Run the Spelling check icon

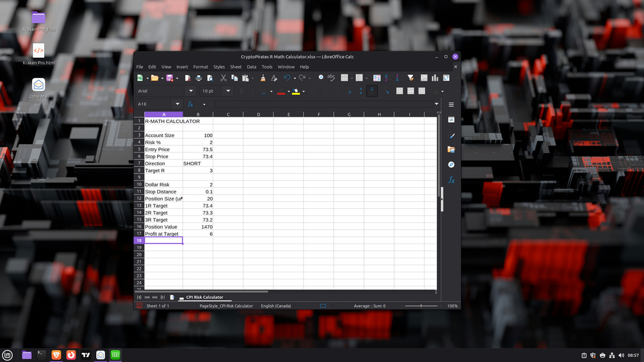(x=331, y=78)
